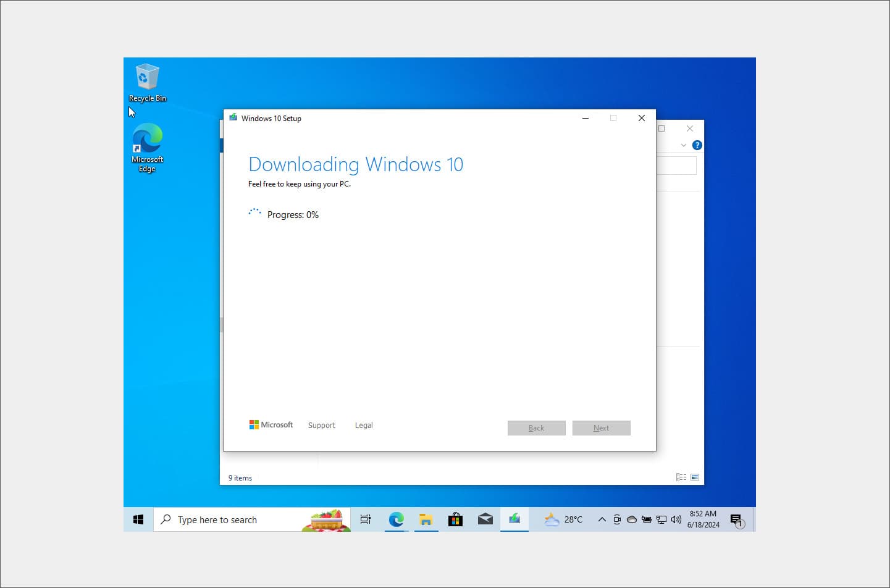890x588 pixels.
Task: Click the 'Type here to search' taskbar box
Action: click(252, 519)
